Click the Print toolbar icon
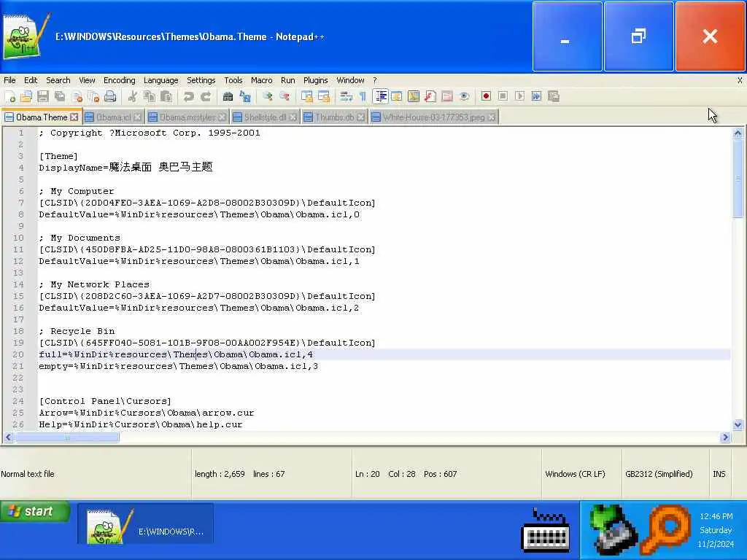 click(110, 97)
